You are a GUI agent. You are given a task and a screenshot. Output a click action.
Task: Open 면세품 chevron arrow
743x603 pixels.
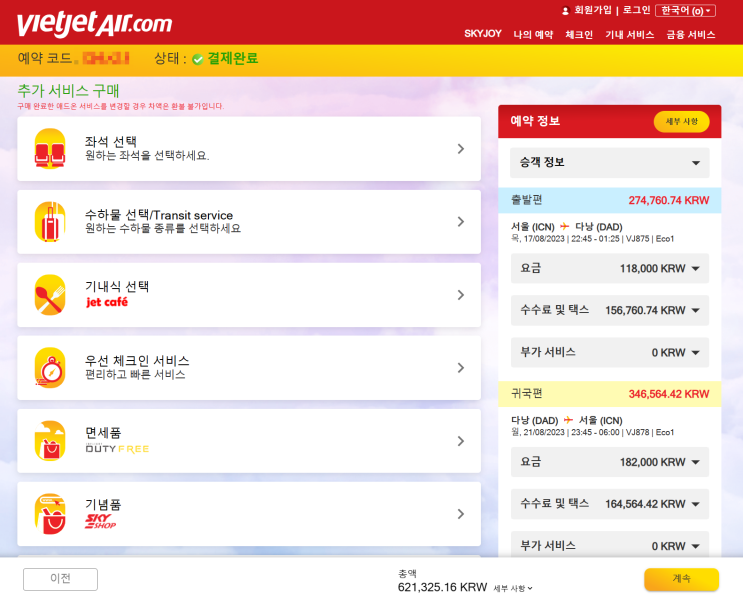[461, 441]
